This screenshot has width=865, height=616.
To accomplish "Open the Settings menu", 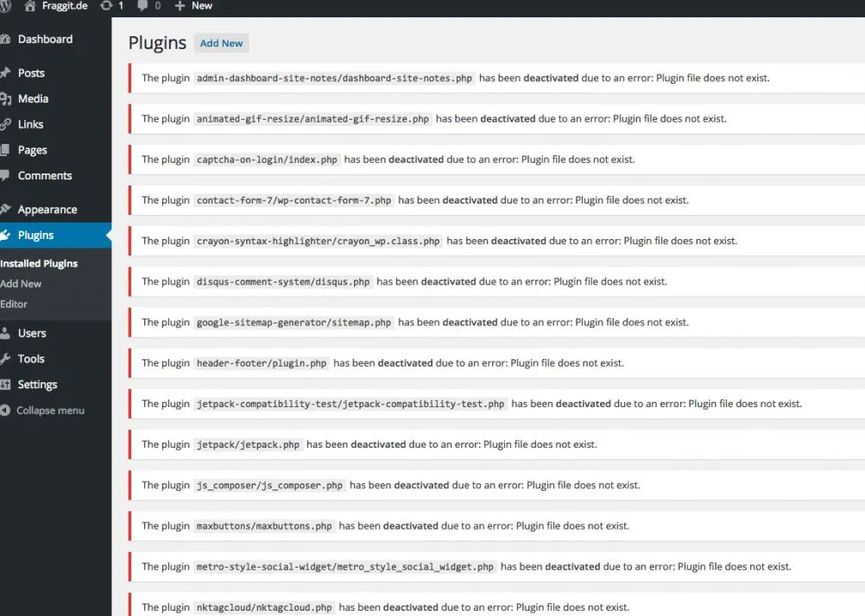I will point(37,385).
